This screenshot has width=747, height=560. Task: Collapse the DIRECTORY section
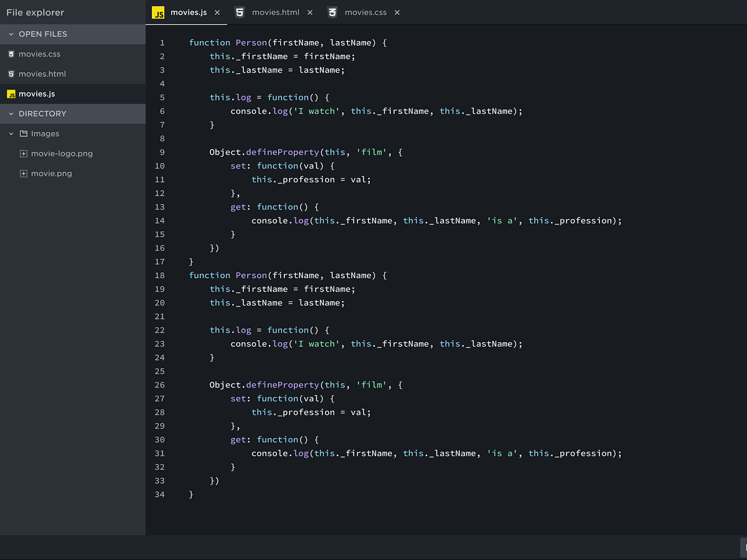[x=11, y=113]
